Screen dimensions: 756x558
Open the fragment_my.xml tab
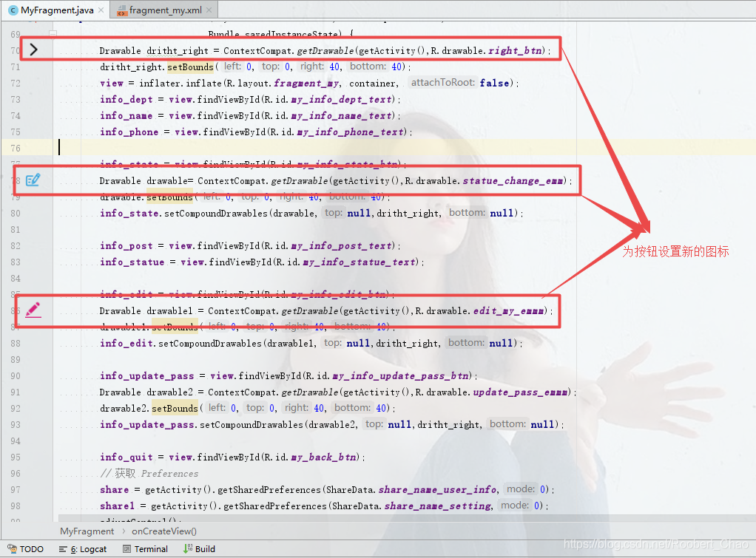[x=165, y=10]
